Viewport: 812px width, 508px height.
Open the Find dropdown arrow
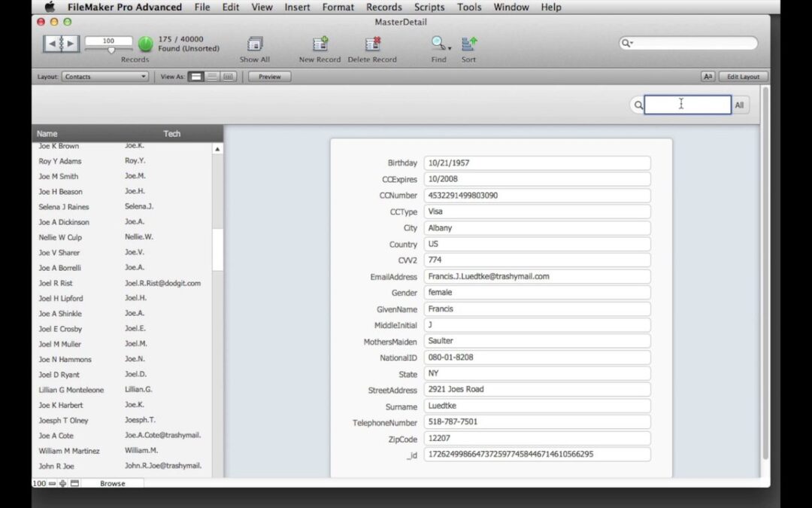(x=450, y=48)
